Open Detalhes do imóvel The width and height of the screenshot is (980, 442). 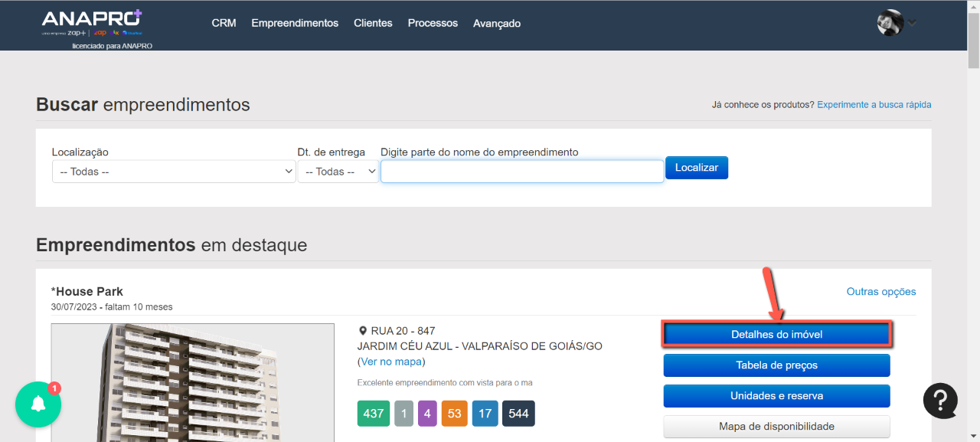776,335
